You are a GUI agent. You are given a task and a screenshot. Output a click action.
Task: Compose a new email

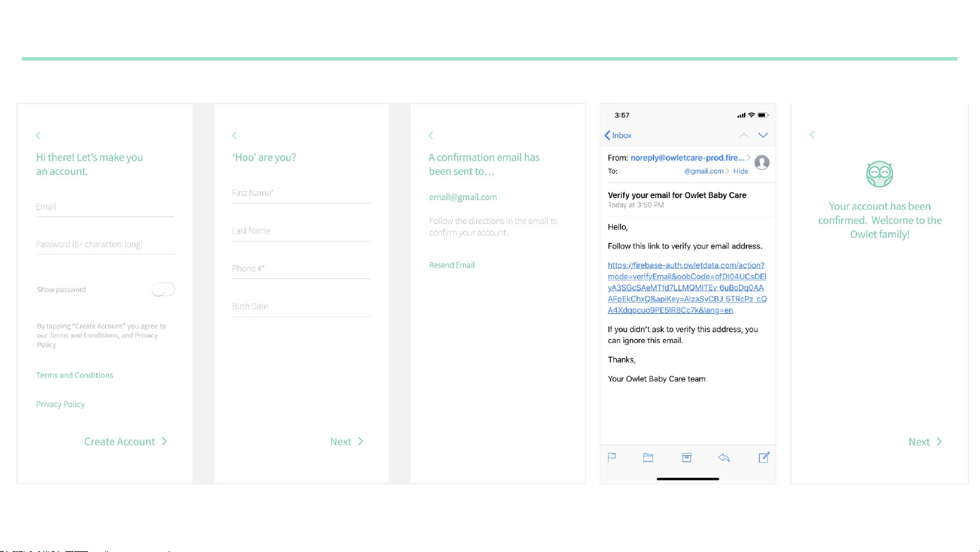tap(764, 457)
